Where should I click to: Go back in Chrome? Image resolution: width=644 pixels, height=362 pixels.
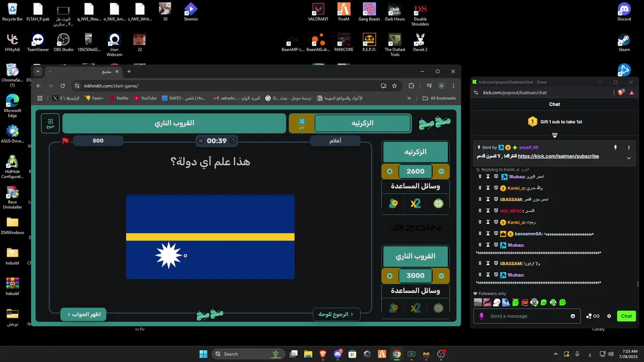[39, 85]
